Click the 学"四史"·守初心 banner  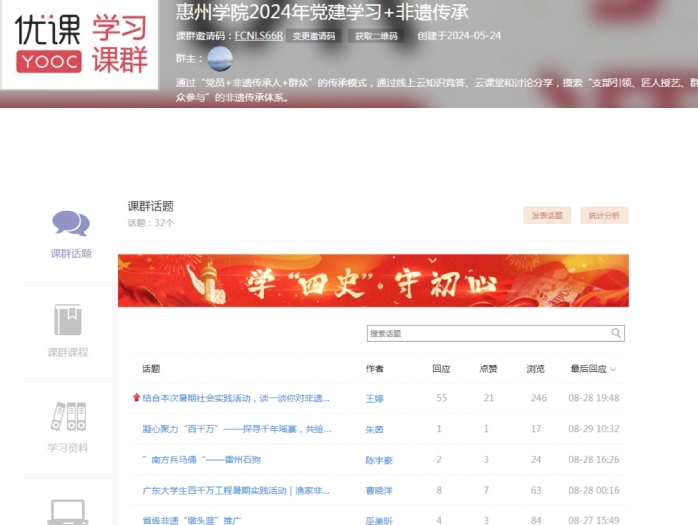click(x=373, y=281)
